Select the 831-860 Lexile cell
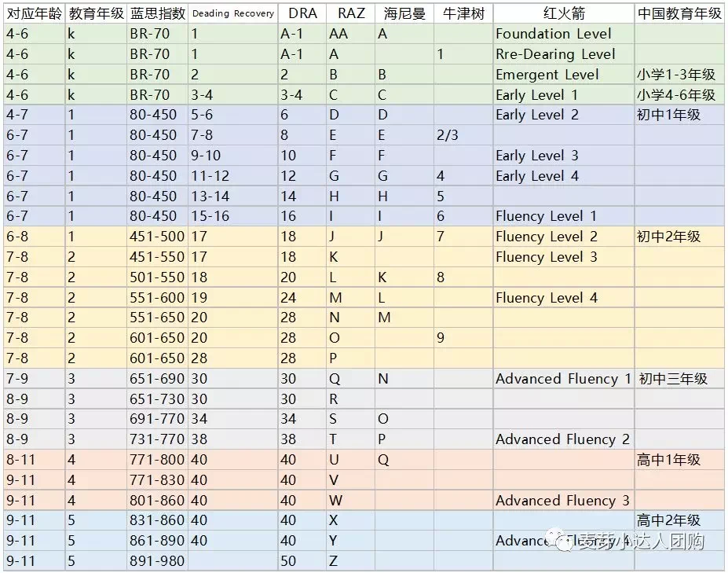 click(x=157, y=520)
